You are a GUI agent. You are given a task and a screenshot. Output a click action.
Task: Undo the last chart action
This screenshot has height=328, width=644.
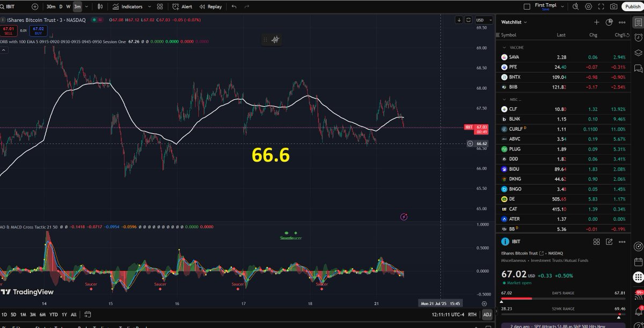coord(234,6)
